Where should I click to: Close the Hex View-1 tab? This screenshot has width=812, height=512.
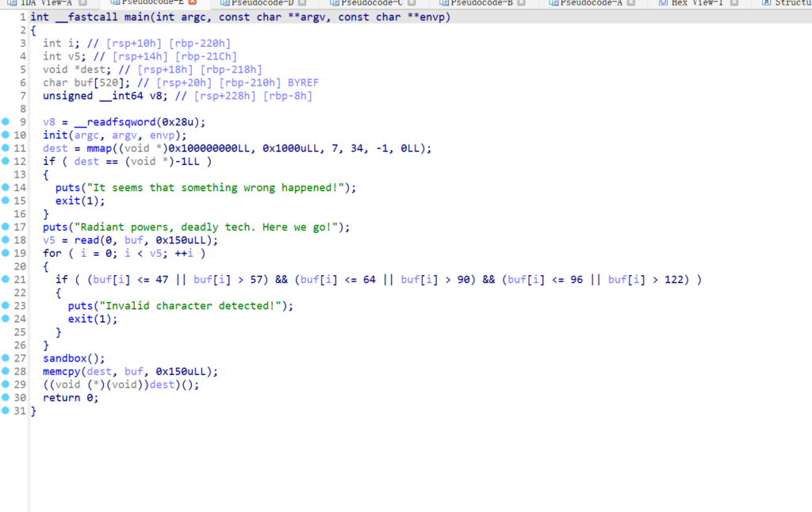pos(734,3)
